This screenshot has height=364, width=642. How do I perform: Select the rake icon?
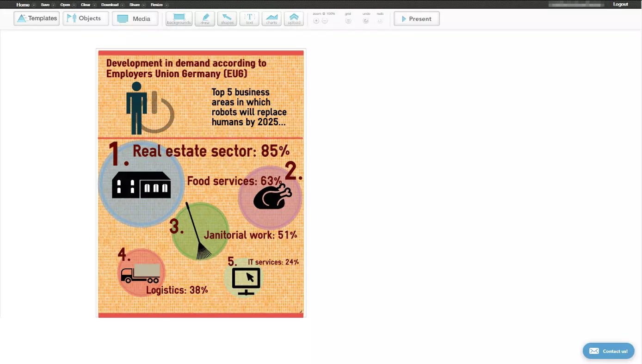(198, 230)
